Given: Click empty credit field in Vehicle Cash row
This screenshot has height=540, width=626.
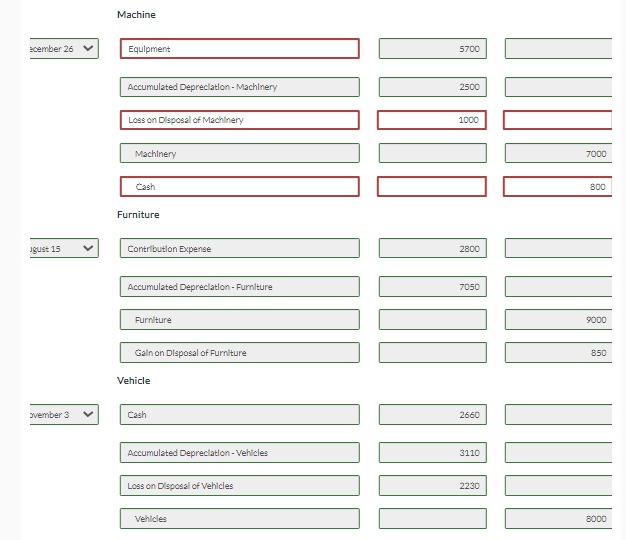Looking at the screenshot, I should (x=558, y=415).
